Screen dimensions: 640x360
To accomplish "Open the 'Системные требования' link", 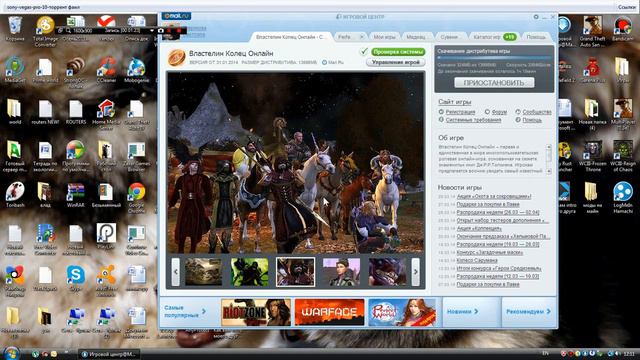I will [x=473, y=120].
